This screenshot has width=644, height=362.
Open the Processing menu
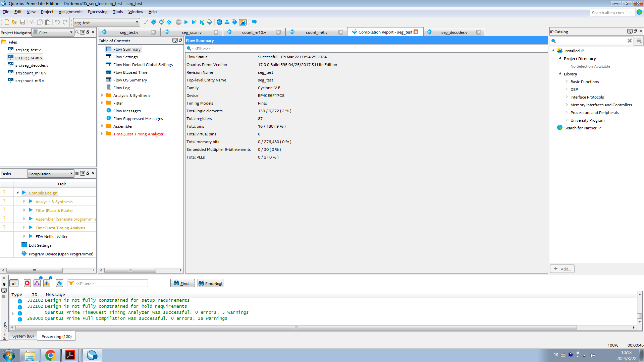coord(98,12)
